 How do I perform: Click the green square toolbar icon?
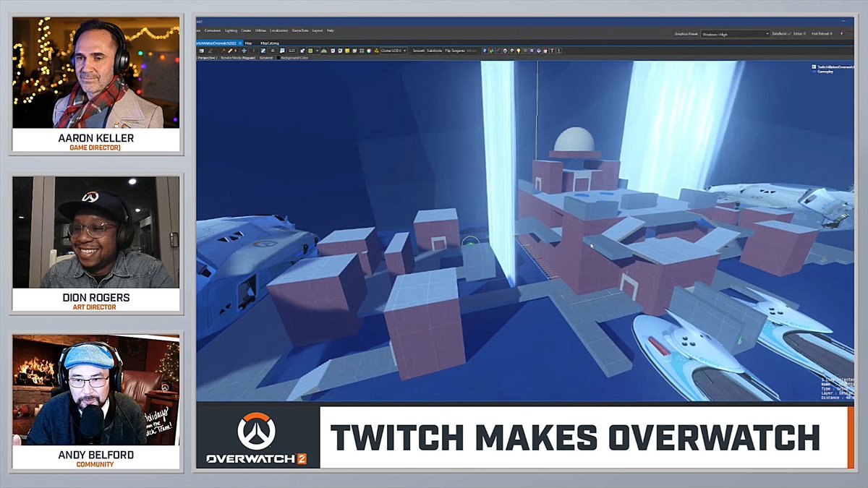(310, 51)
